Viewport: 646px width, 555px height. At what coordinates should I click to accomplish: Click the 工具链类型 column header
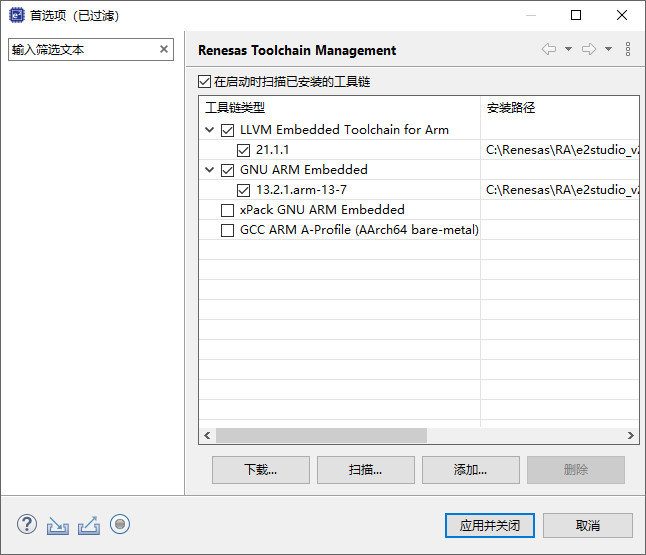click(340, 108)
